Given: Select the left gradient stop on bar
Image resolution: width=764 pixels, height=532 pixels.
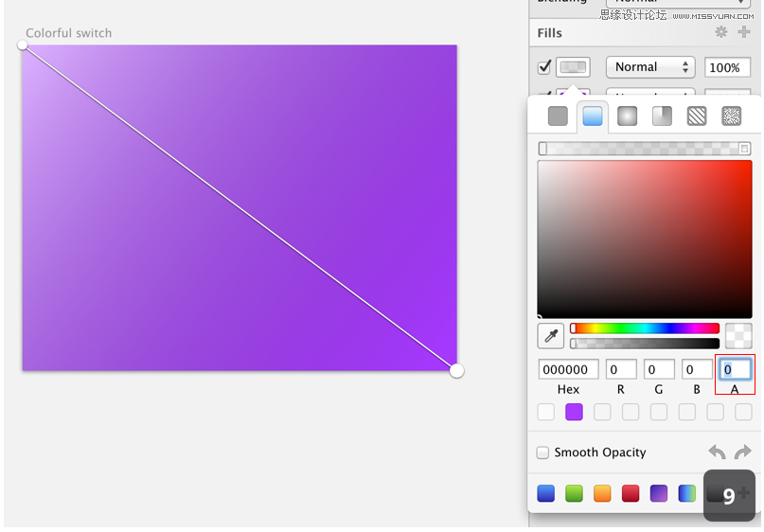Looking at the screenshot, I should click(542, 149).
